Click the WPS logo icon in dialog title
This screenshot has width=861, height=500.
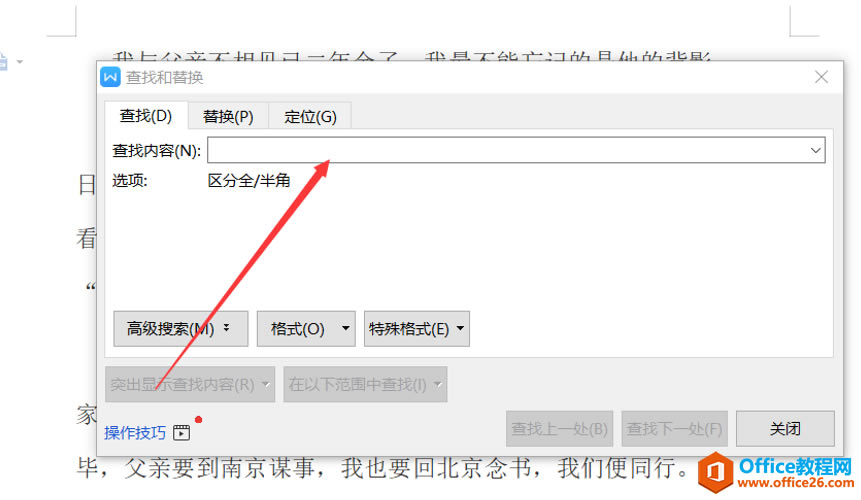pyautogui.click(x=110, y=77)
